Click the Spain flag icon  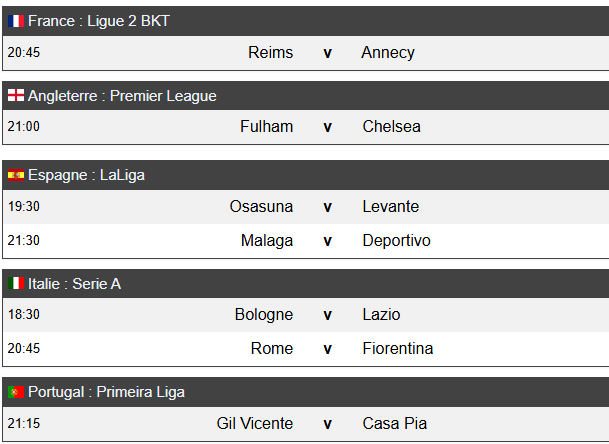(16, 175)
